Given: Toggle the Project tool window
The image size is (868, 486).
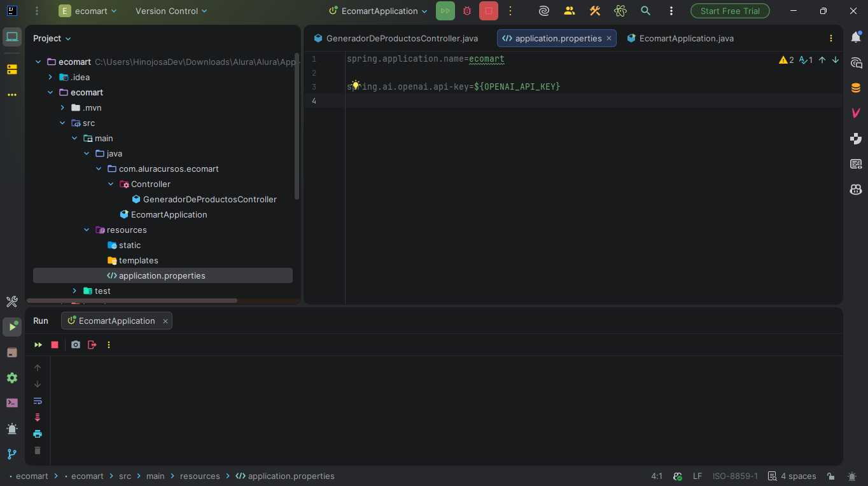Looking at the screenshot, I should click(x=12, y=38).
